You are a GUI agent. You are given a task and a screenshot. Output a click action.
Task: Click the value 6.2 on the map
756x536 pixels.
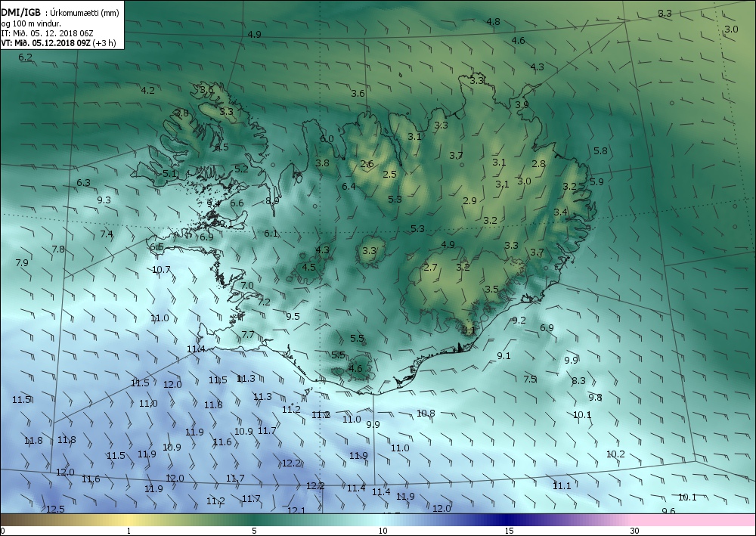tap(26, 57)
